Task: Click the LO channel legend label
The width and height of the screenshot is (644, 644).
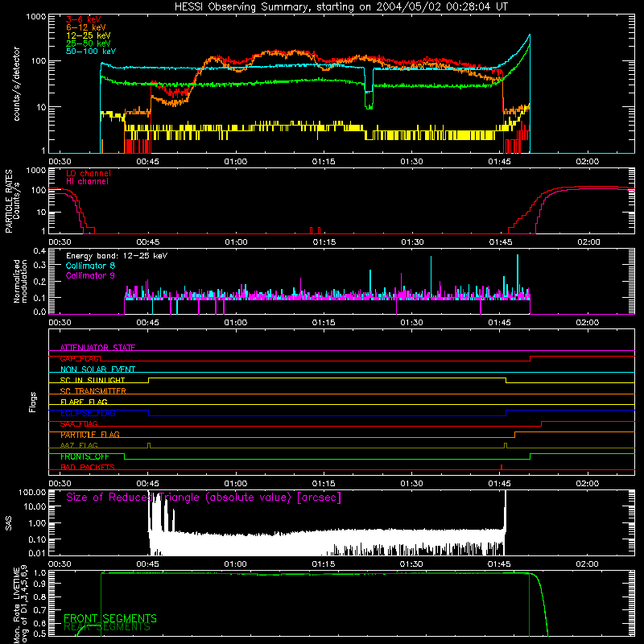Action: pos(89,173)
